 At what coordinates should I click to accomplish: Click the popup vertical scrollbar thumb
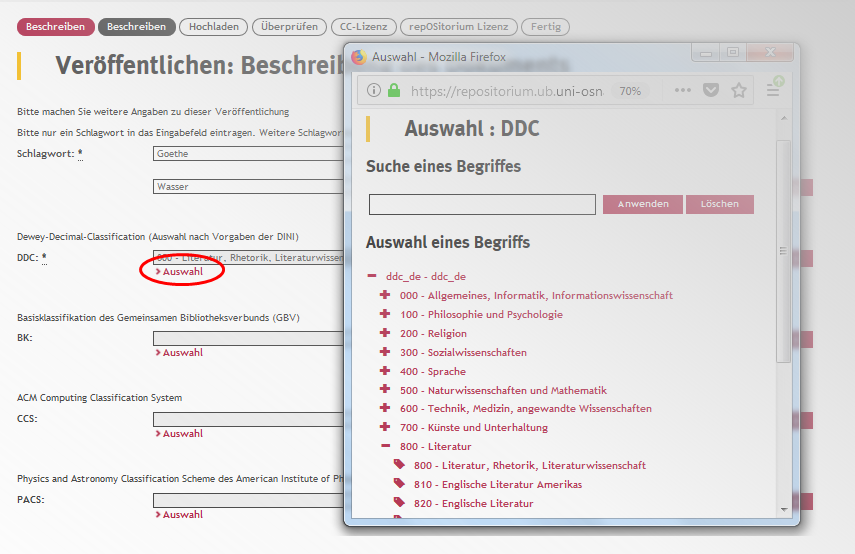[784, 251]
